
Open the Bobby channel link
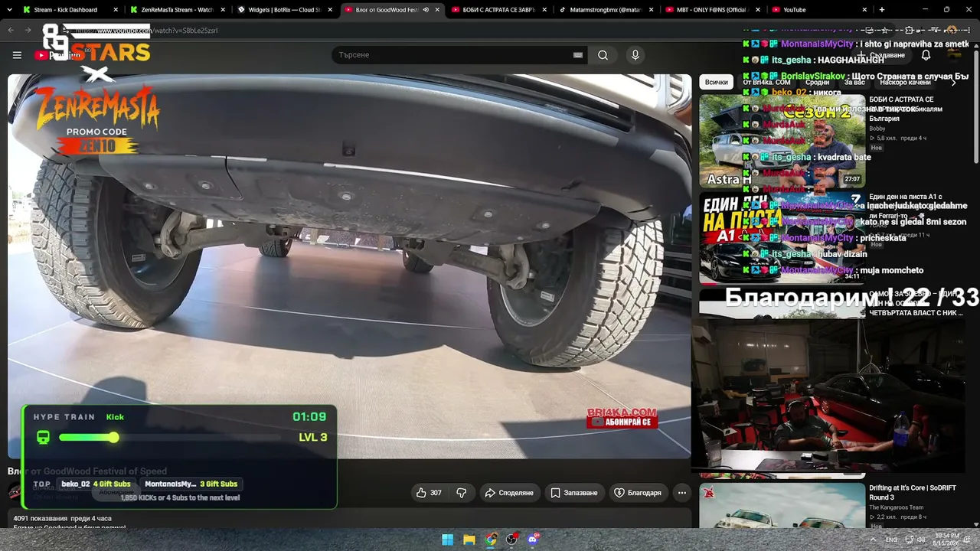877,129
